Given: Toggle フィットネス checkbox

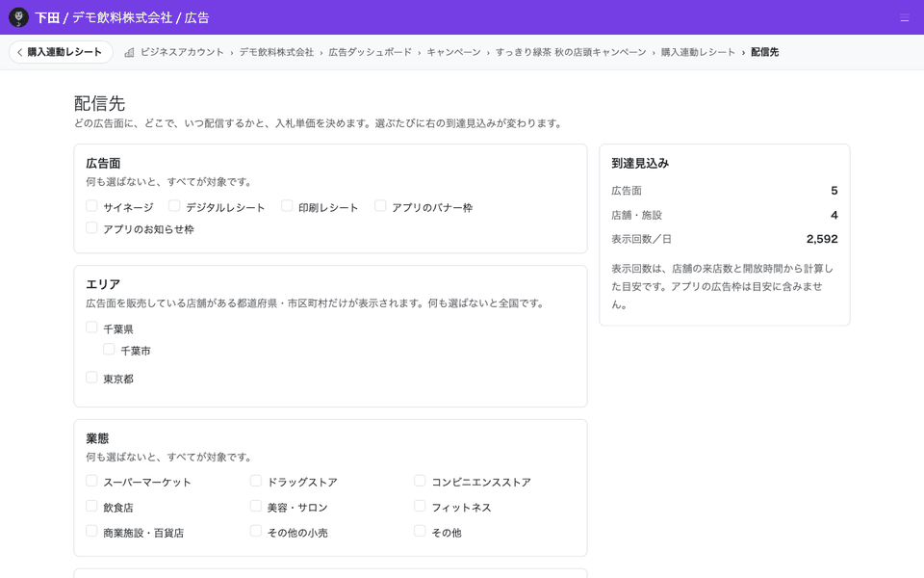Looking at the screenshot, I should pyautogui.click(x=420, y=506).
